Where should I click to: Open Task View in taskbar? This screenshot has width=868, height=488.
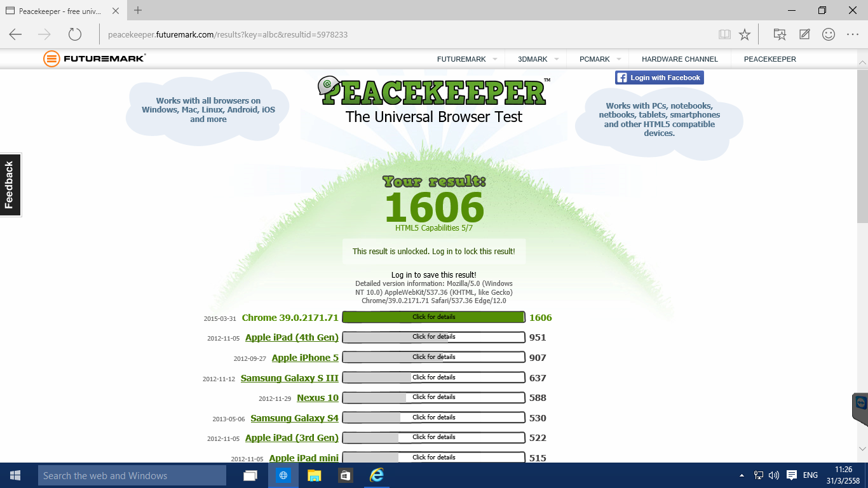tap(251, 475)
